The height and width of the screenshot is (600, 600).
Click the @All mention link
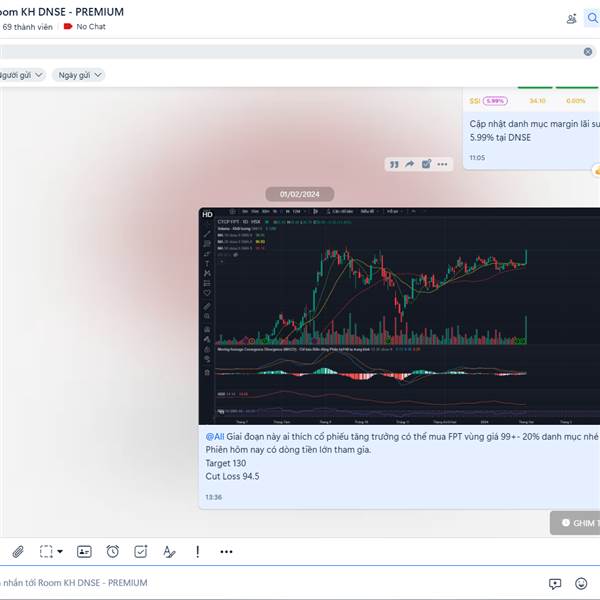tap(215, 437)
